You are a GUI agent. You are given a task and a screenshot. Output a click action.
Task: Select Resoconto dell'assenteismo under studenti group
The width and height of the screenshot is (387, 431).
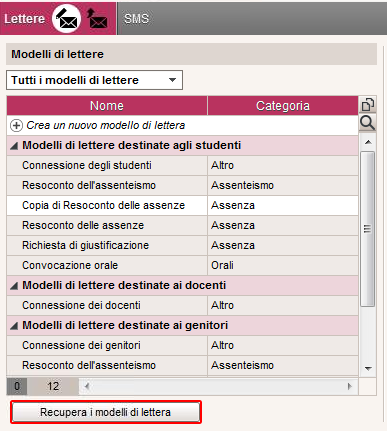pos(182,185)
